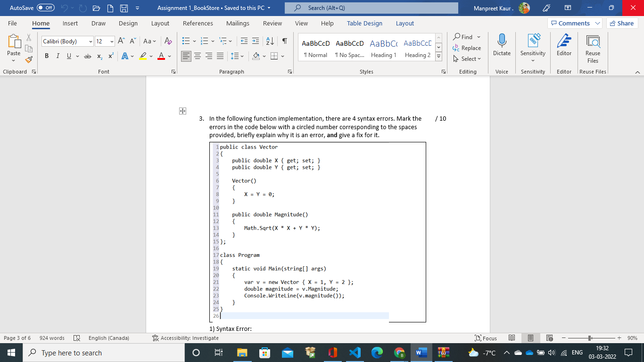
Task: Open the Table Design tab
Action: [364, 23]
